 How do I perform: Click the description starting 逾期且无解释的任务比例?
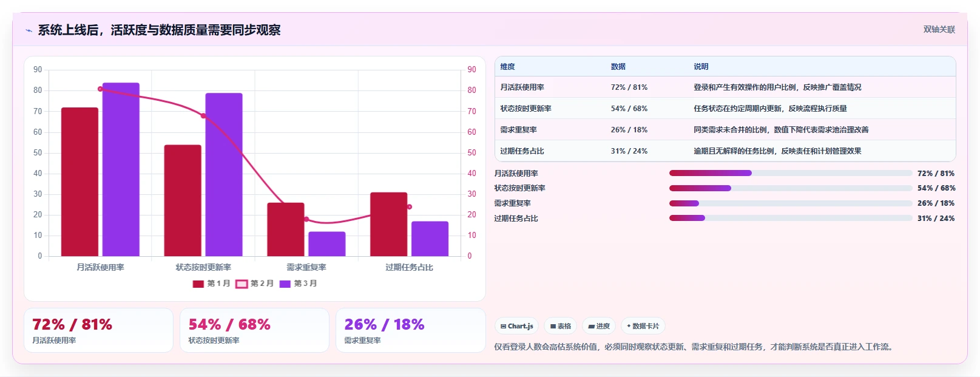point(777,151)
